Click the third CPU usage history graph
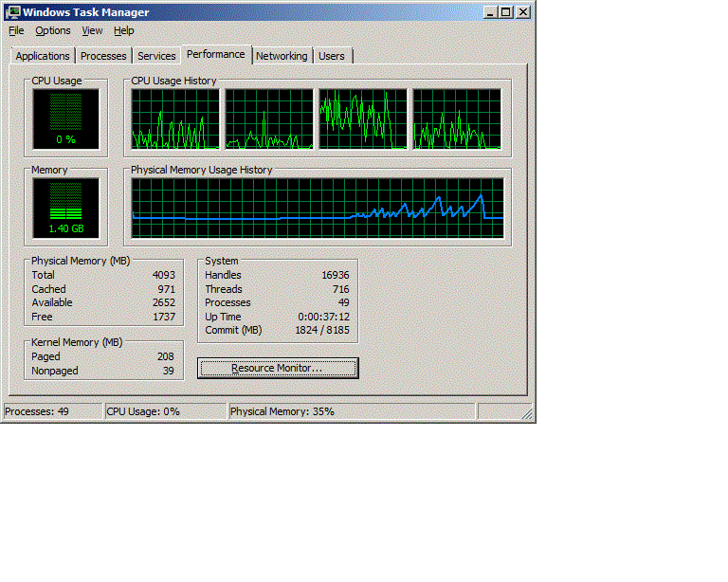The width and height of the screenshot is (728, 582). point(363,119)
